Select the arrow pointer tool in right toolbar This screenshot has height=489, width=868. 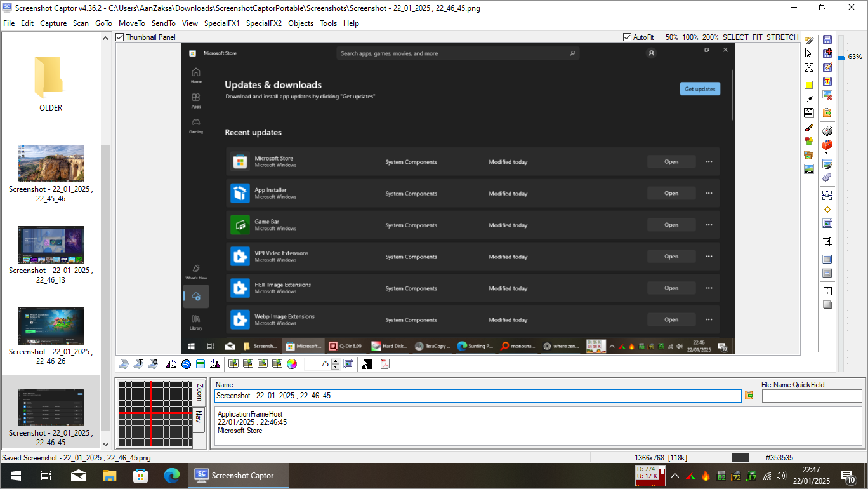(808, 53)
